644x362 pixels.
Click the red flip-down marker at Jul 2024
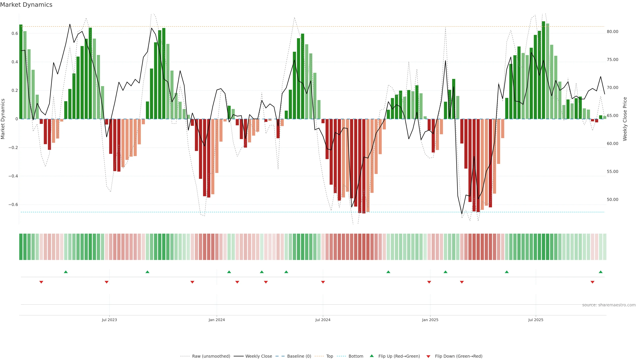[323, 282]
